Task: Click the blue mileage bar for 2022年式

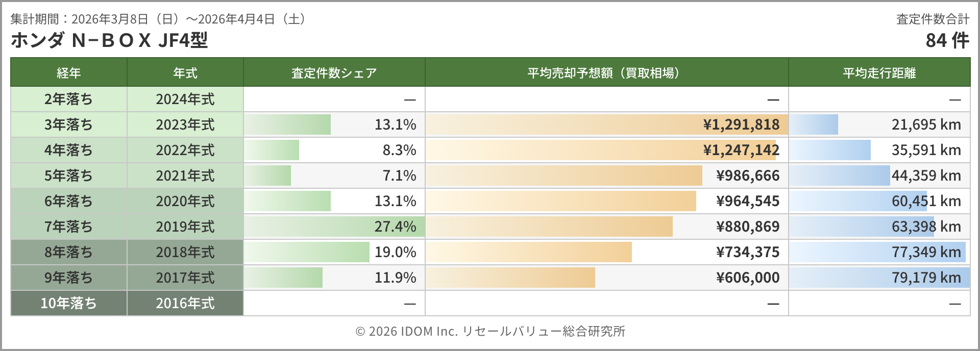Action: [830, 150]
